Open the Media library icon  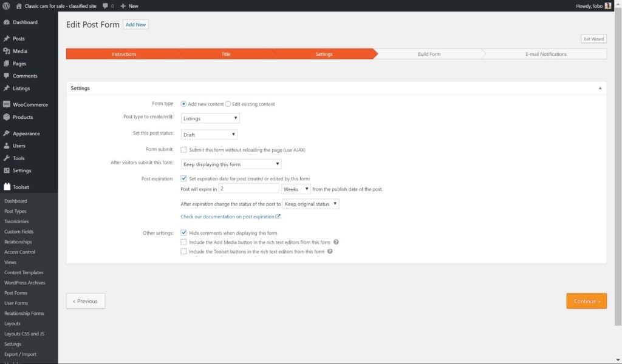(x=6, y=51)
